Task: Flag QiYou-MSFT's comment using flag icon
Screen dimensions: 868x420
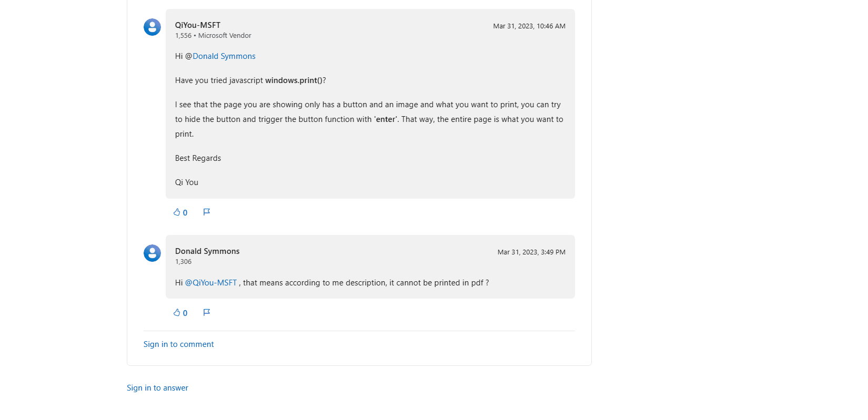Action: [207, 212]
